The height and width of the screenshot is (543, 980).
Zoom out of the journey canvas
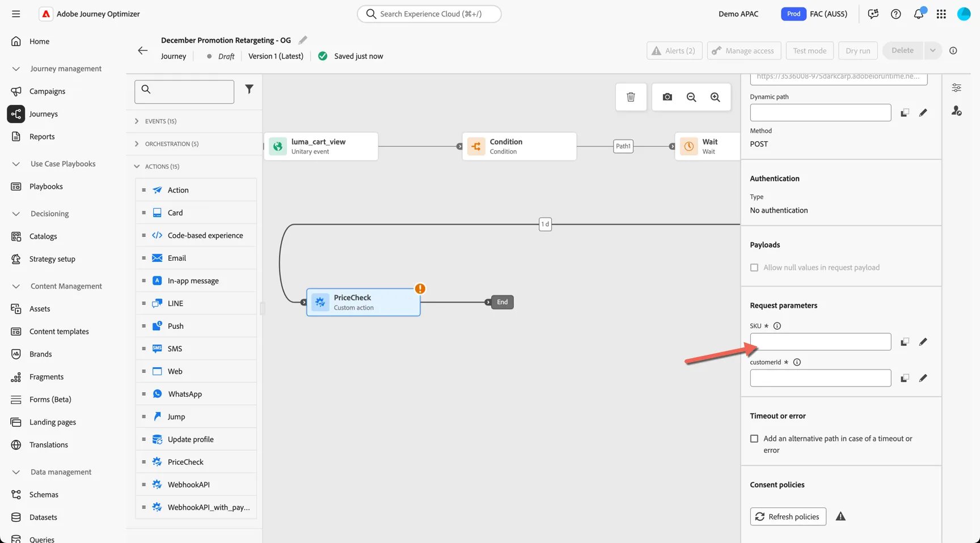tap(691, 97)
